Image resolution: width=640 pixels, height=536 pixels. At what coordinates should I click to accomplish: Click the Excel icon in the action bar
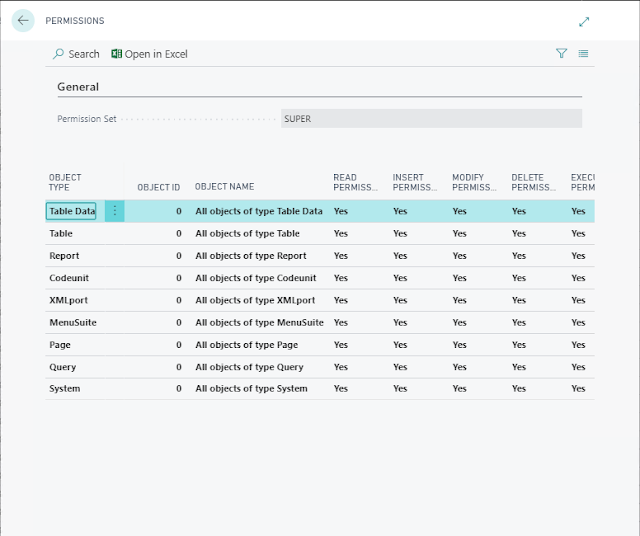point(116,54)
